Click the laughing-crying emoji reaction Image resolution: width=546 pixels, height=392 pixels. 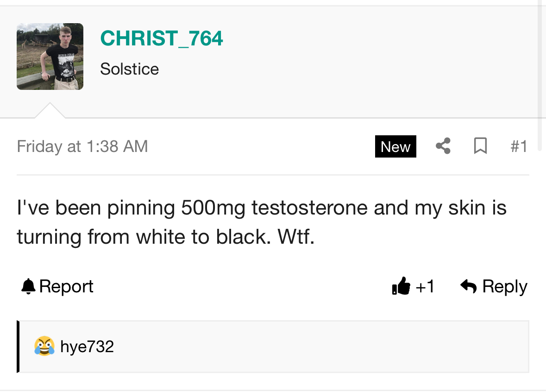(44, 346)
